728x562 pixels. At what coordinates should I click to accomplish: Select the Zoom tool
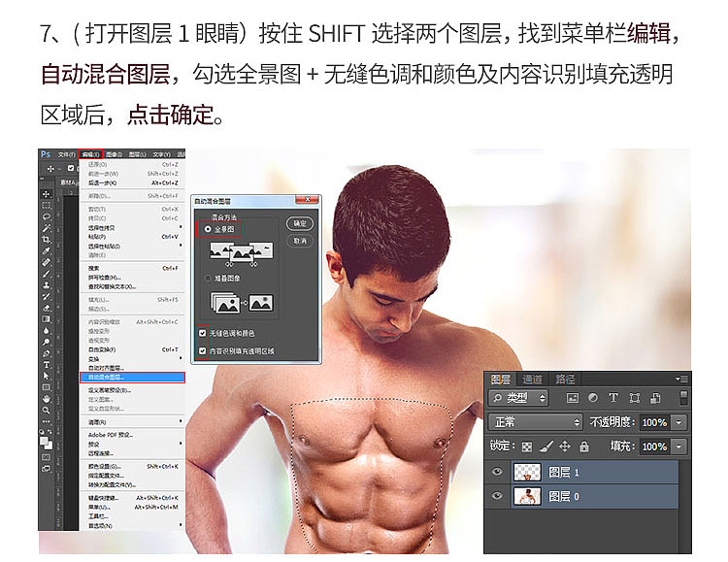pos(46,411)
